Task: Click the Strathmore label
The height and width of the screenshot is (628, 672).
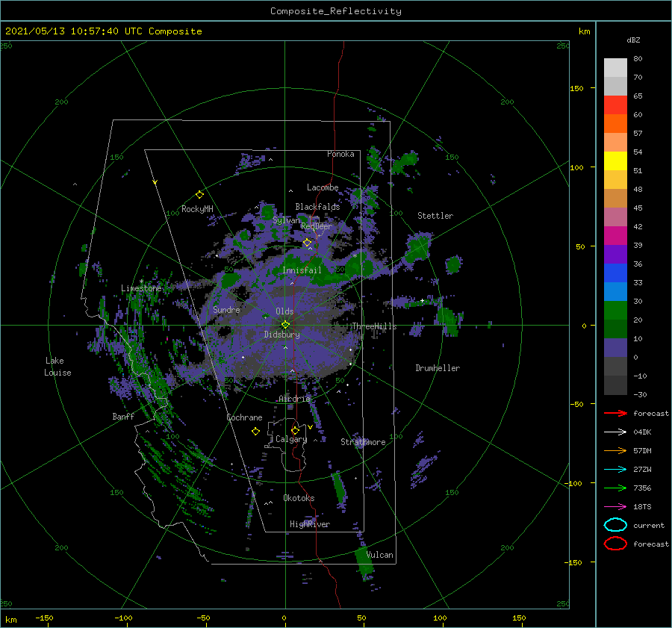Action: point(363,442)
